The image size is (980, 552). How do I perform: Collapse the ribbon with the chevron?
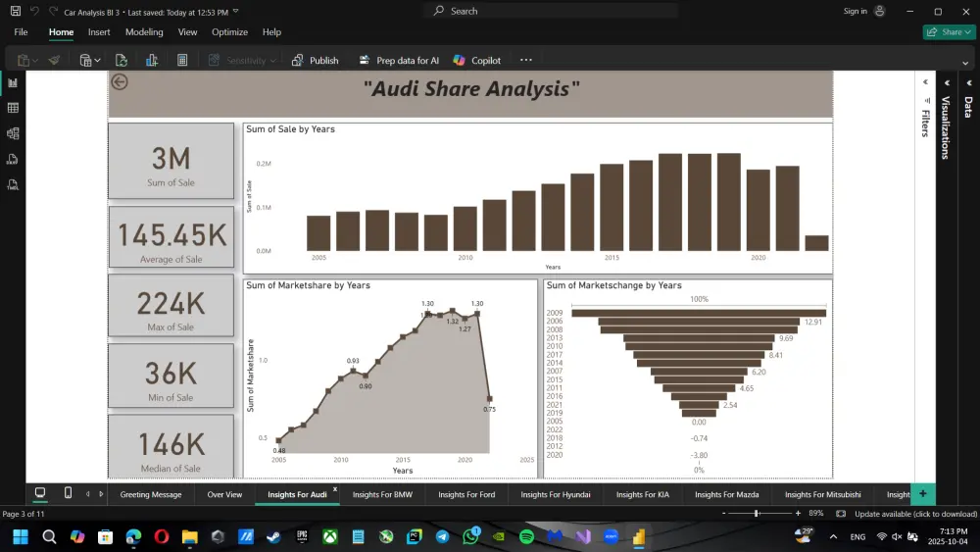(x=965, y=63)
